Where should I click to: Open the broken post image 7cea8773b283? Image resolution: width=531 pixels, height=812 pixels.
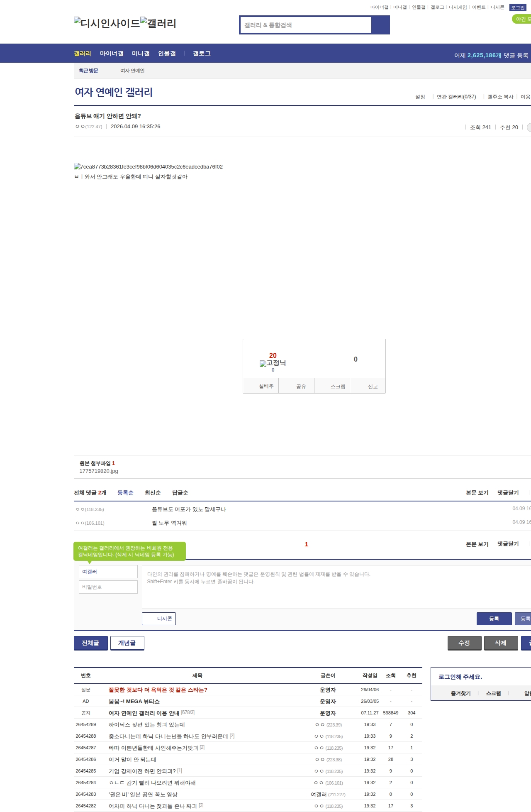point(148,166)
